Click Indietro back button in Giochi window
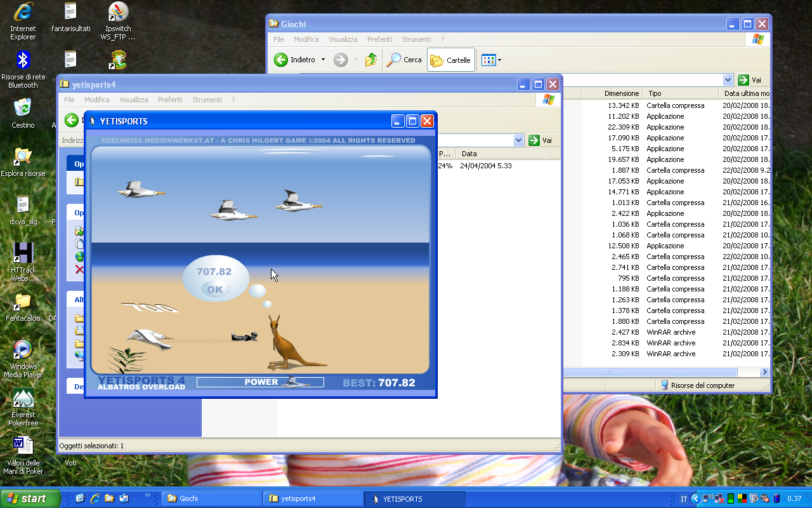The image size is (812, 508). (294, 60)
